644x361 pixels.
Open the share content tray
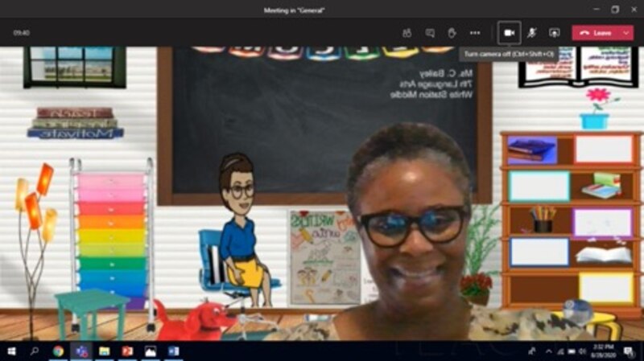554,33
